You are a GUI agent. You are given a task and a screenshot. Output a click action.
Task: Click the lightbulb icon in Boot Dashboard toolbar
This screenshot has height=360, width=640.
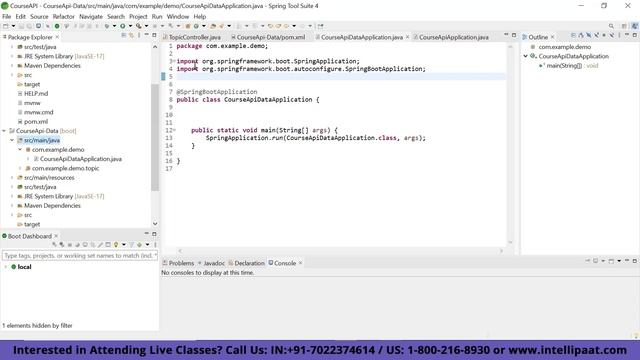point(116,244)
